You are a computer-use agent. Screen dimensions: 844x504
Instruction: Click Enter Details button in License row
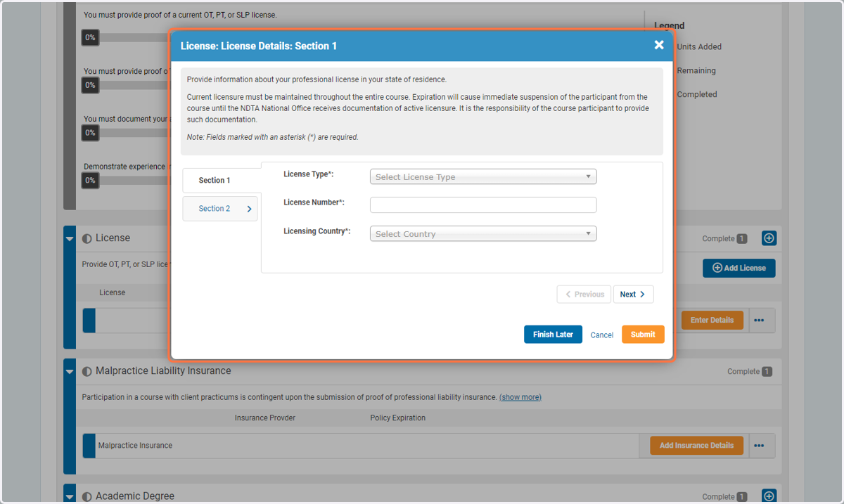point(712,320)
